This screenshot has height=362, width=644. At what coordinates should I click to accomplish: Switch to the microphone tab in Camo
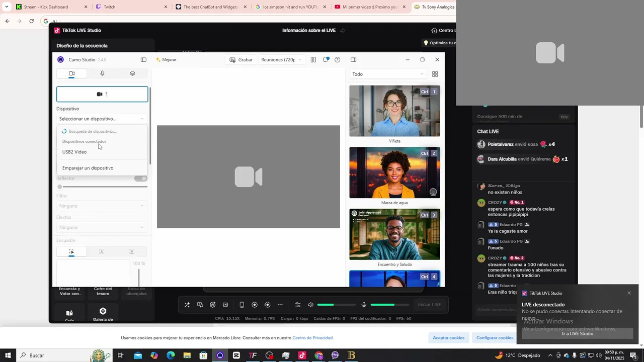(102, 73)
